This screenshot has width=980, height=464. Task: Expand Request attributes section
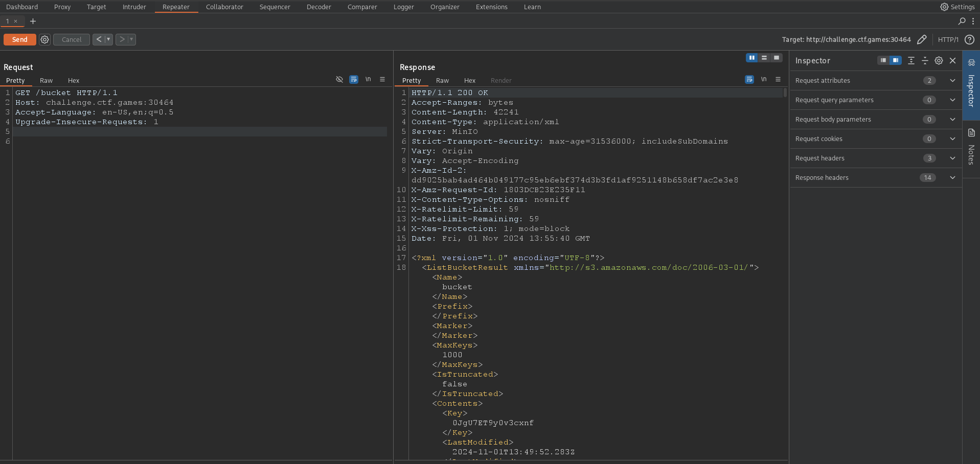click(x=952, y=80)
